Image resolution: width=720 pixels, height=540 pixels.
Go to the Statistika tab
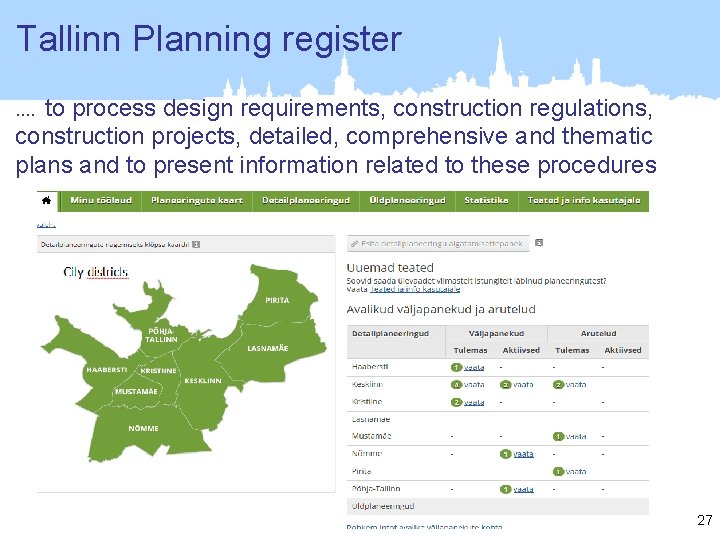(x=486, y=201)
